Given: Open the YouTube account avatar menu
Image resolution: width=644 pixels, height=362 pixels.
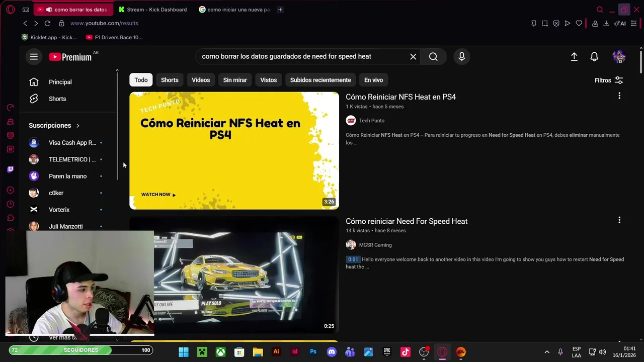Looking at the screenshot, I should (619, 57).
